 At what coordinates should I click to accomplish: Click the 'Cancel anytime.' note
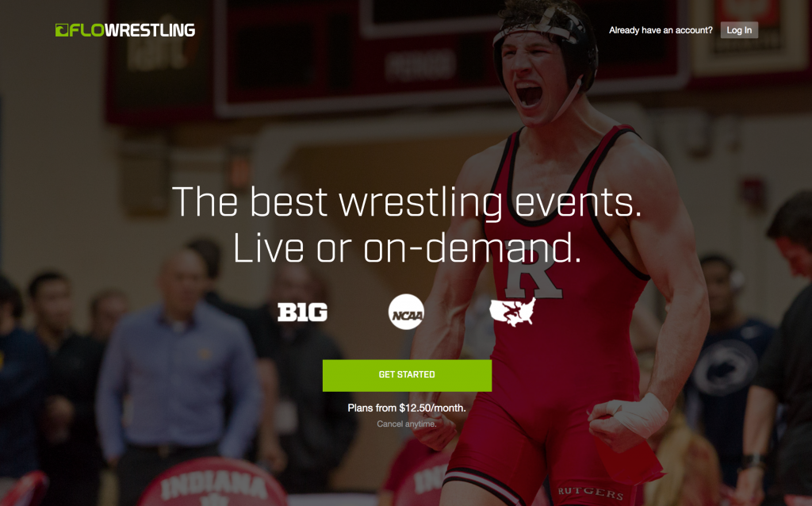pyautogui.click(x=407, y=424)
